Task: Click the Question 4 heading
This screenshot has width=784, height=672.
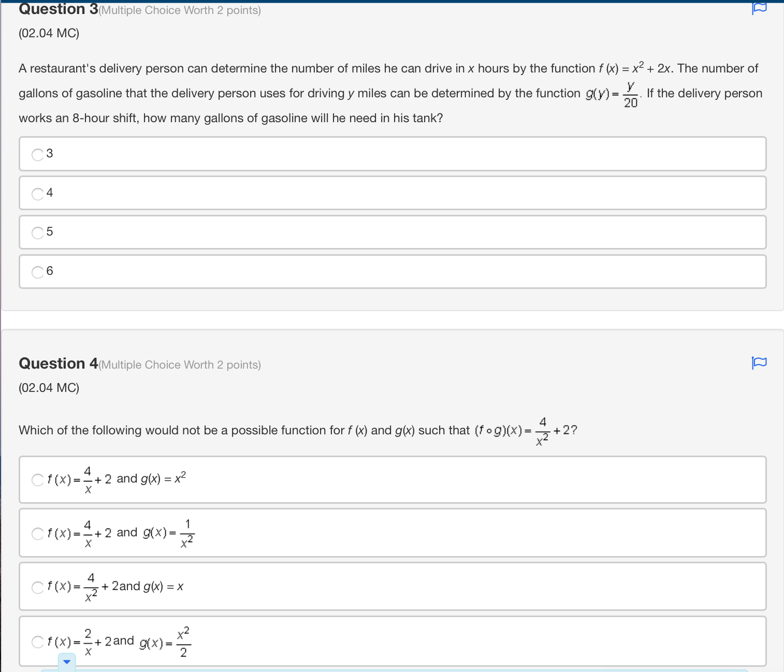Action: coord(57,363)
